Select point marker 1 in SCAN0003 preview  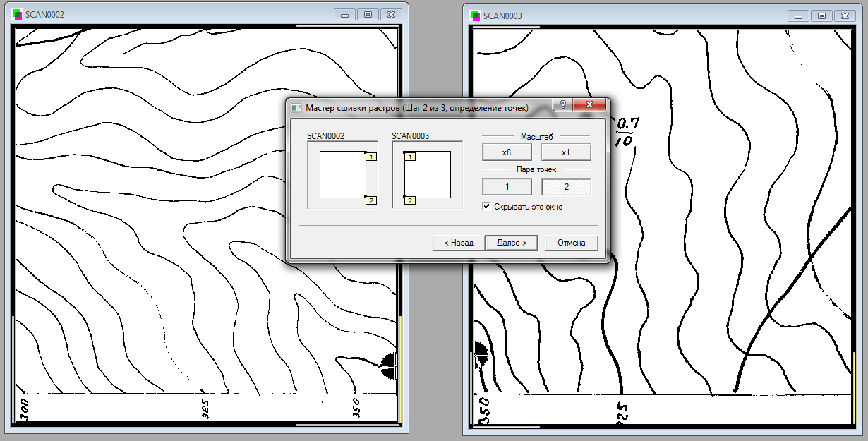coord(410,157)
